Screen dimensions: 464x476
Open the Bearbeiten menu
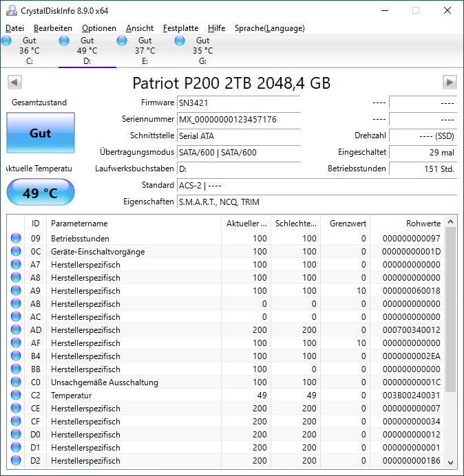[53, 28]
